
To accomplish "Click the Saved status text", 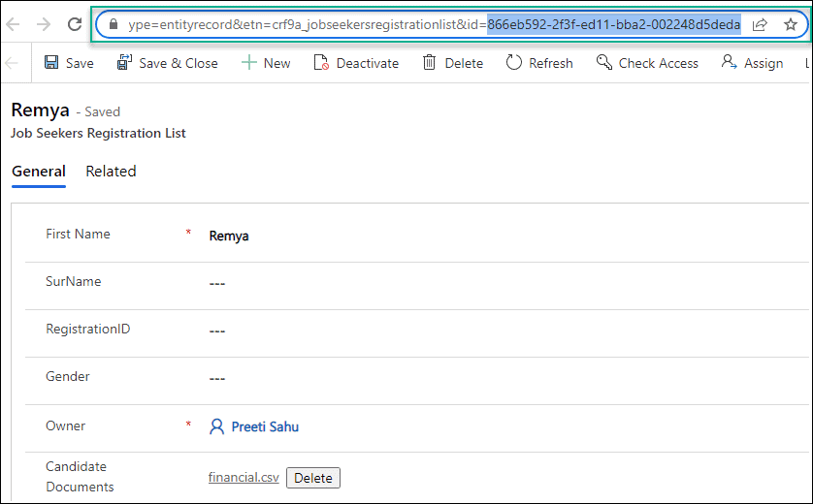I will (x=102, y=111).
